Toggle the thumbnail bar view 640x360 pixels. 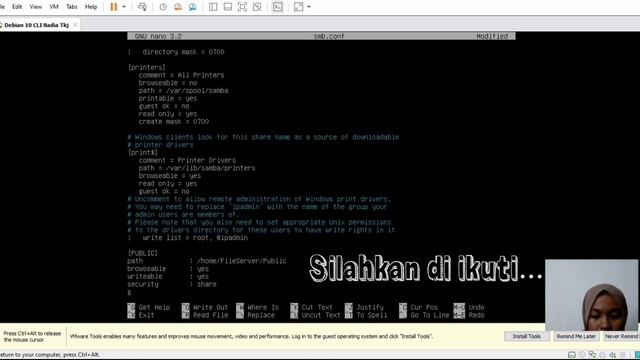227,7
